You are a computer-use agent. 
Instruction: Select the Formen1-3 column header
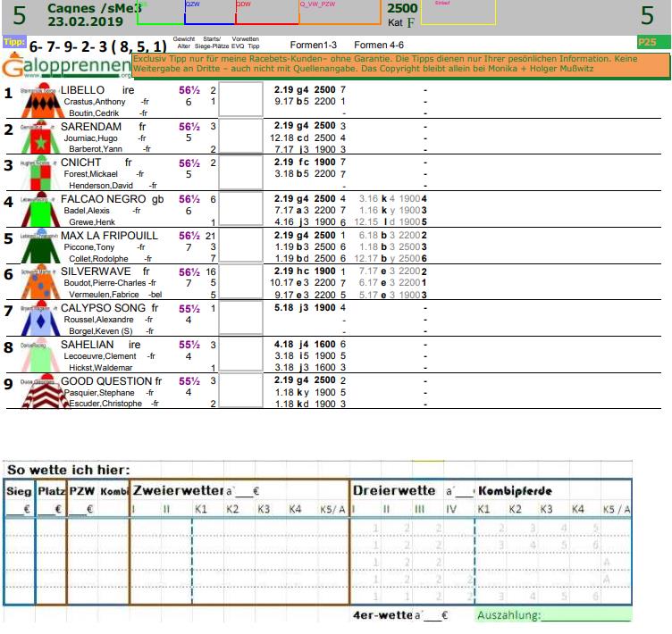coord(309,45)
